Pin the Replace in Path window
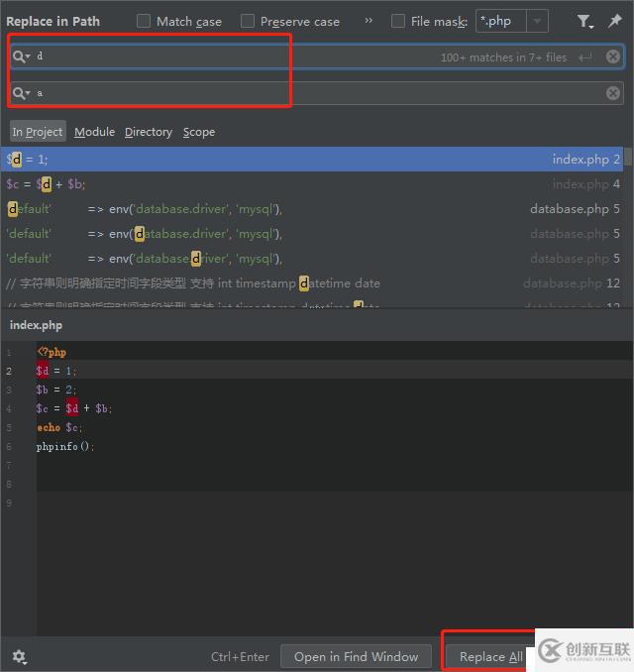This screenshot has width=634, height=672. [x=615, y=21]
